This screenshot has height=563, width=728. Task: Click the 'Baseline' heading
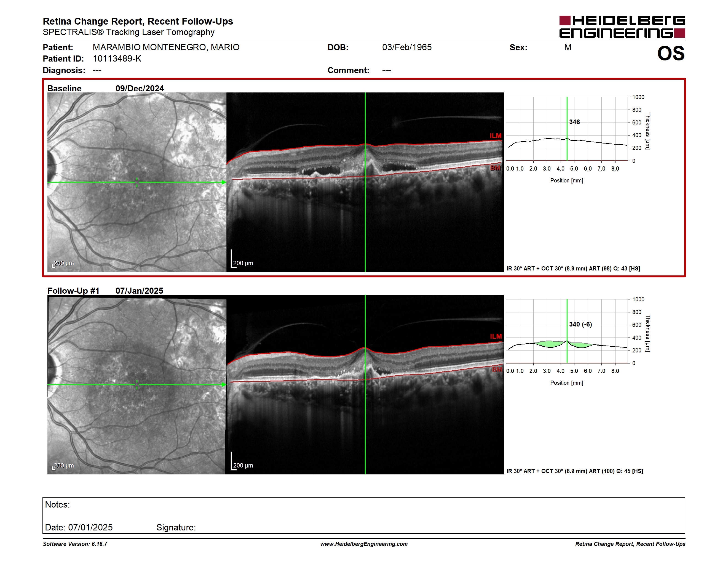click(x=64, y=88)
